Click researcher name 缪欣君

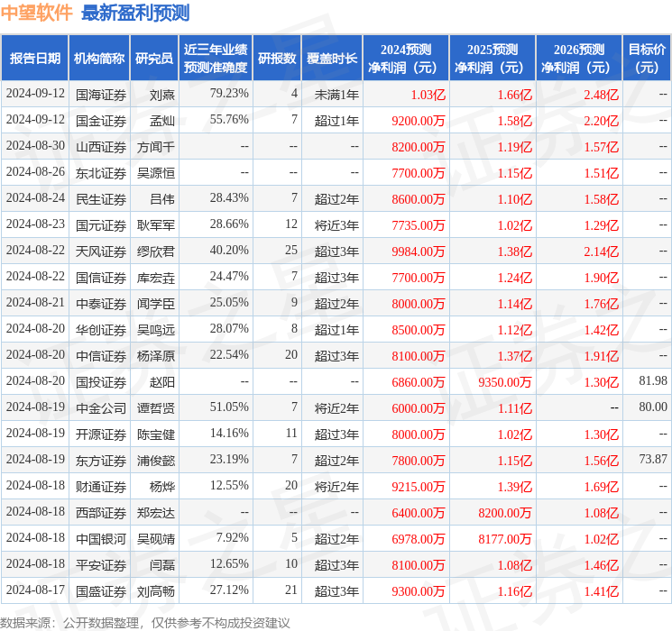coord(155,251)
